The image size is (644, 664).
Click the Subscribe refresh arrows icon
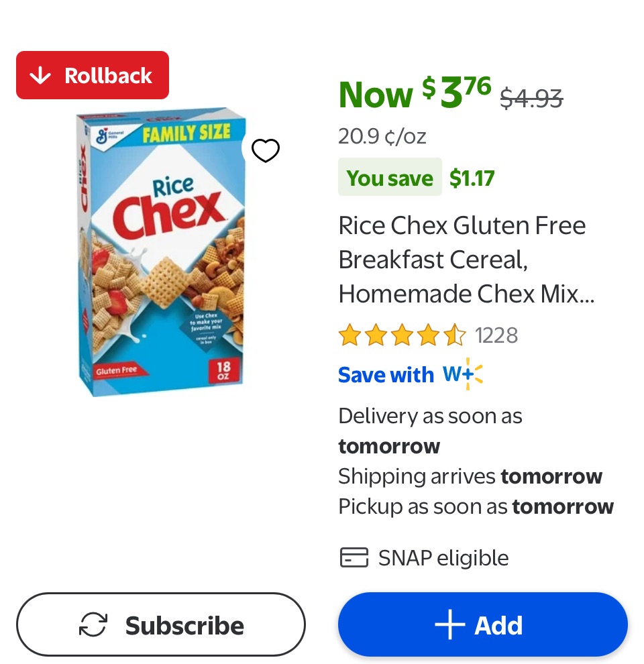93,625
